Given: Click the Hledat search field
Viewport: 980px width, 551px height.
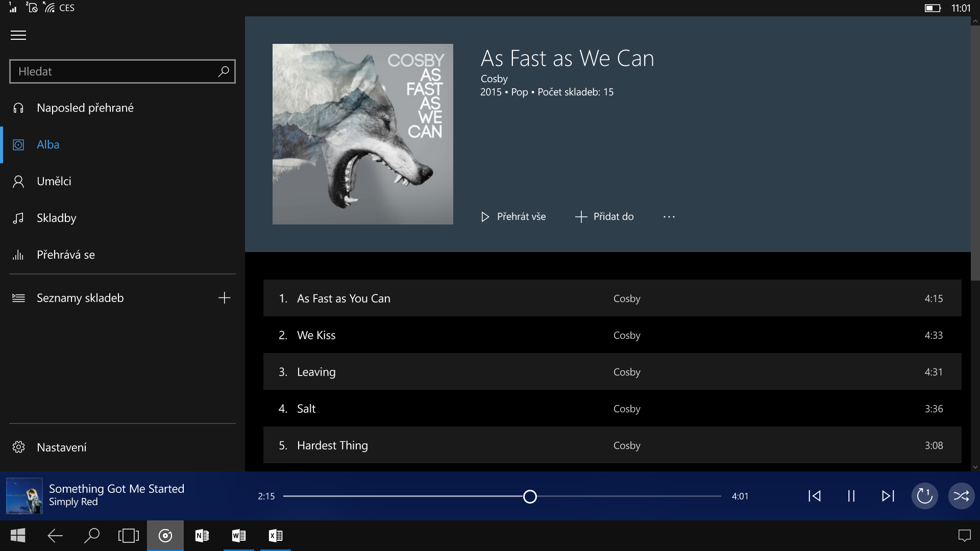Looking at the screenshot, I should (112, 71).
